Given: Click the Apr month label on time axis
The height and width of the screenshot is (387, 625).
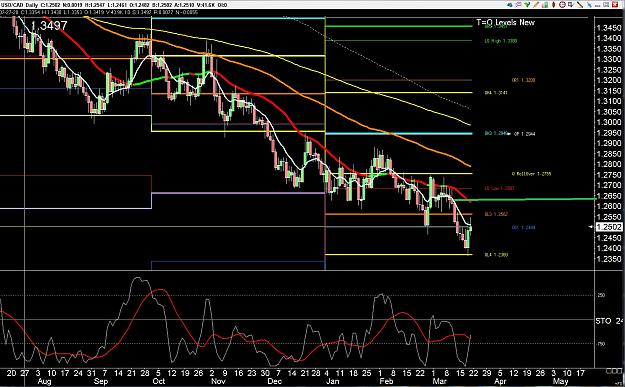Looking at the screenshot, I should 500,381.
